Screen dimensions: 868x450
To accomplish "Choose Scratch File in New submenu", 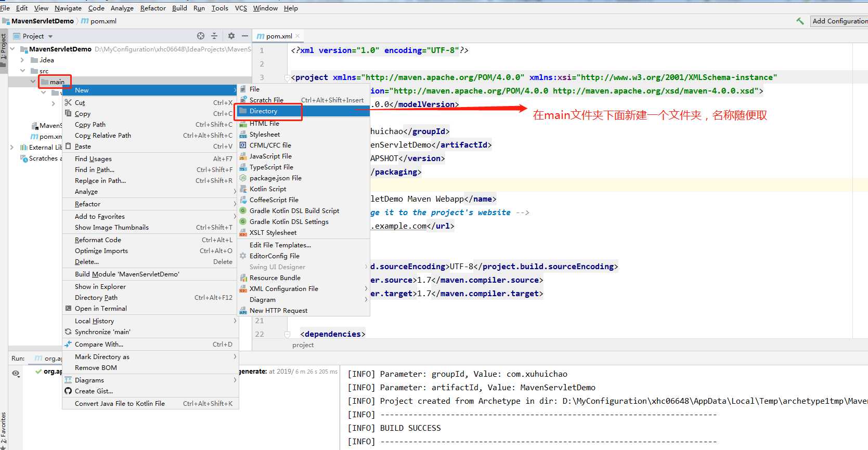I will click(x=303, y=100).
